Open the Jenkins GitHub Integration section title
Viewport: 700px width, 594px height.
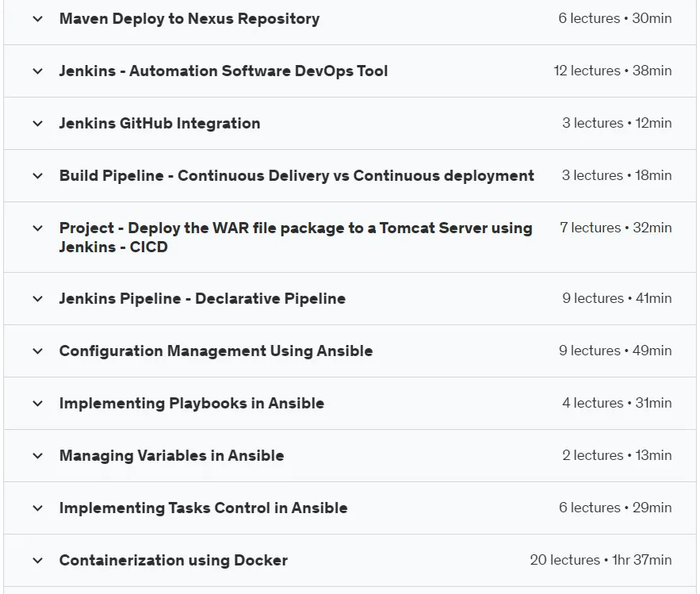pos(160,123)
